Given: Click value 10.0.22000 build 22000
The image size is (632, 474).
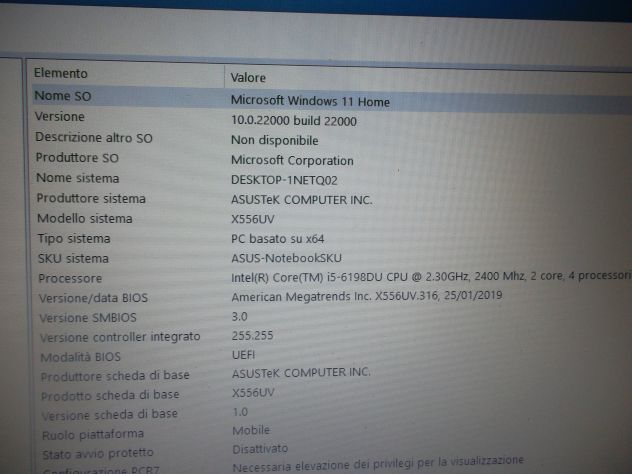Looking at the screenshot, I should tap(294, 121).
